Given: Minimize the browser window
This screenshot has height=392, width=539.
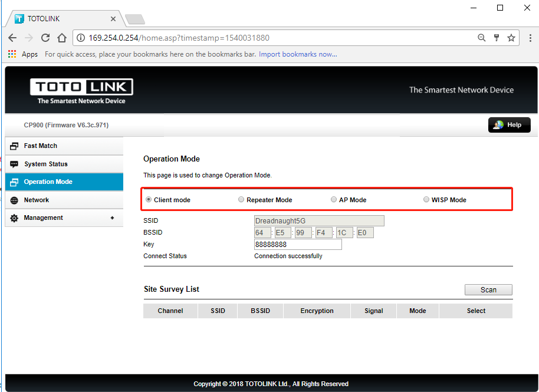Looking at the screenshot, I should [x=474, y=8].
